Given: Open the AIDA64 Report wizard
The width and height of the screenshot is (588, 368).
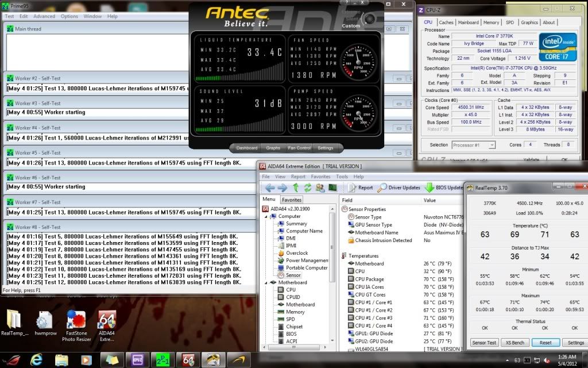Looking at the screenshot, I should click(x=360, y=188).
